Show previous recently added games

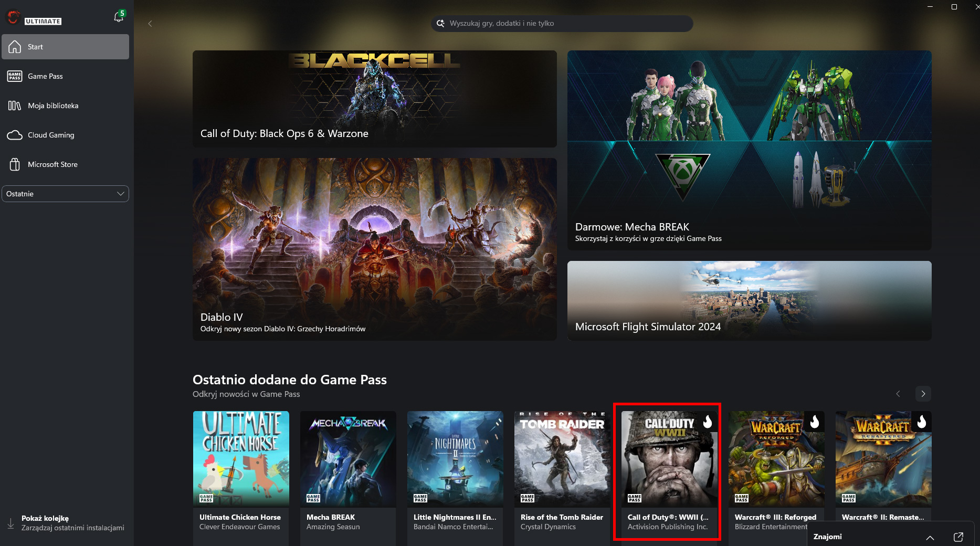click(x=898, y=394)
